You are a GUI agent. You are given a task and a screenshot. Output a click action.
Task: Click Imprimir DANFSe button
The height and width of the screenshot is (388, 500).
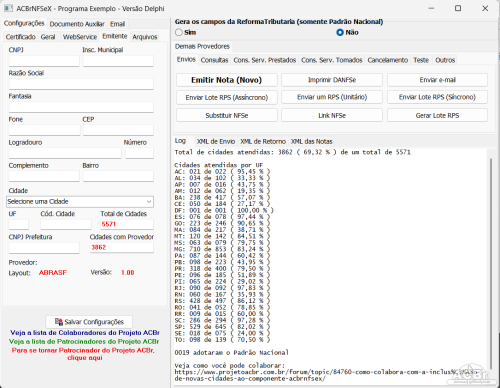pyautogui.click(x=332, y=80)
